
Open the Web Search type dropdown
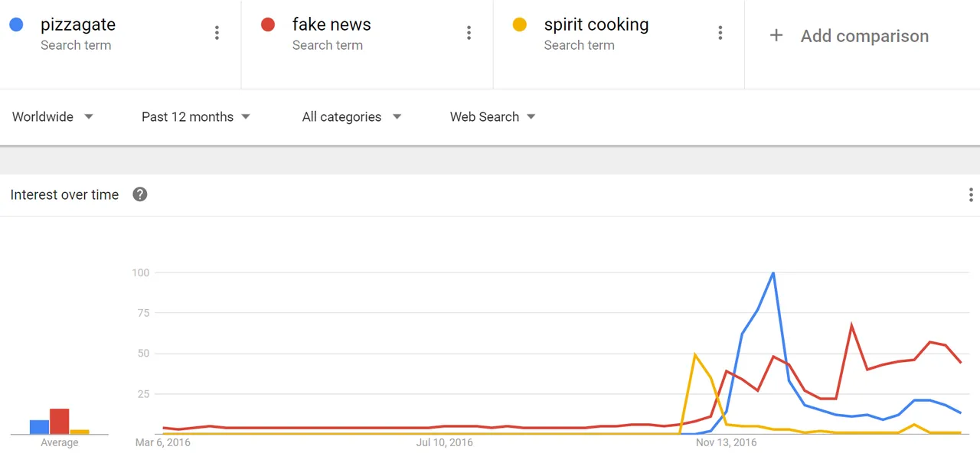[492, 117]
